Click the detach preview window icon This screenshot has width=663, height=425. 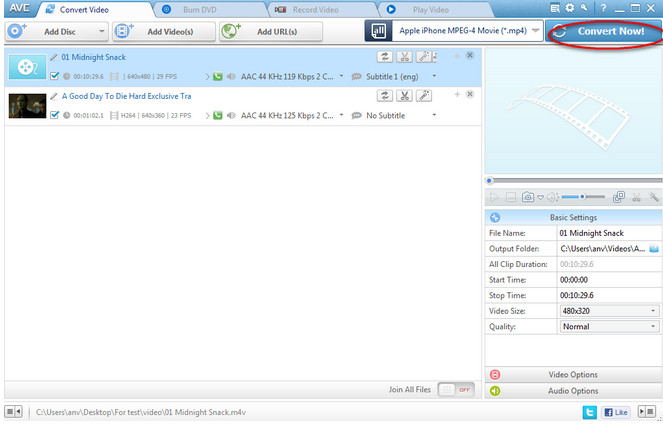click(619, 197)
